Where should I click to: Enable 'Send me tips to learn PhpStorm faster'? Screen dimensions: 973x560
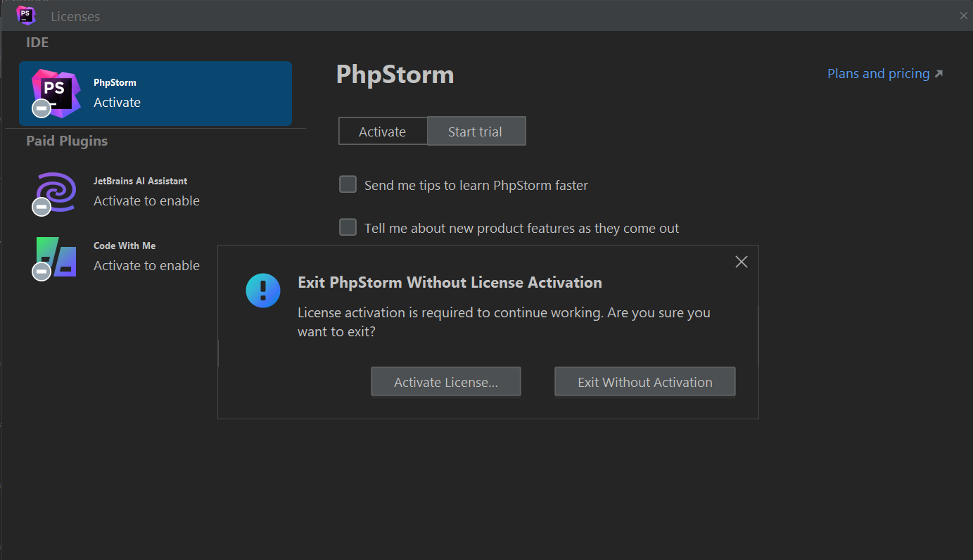(348, 184)
